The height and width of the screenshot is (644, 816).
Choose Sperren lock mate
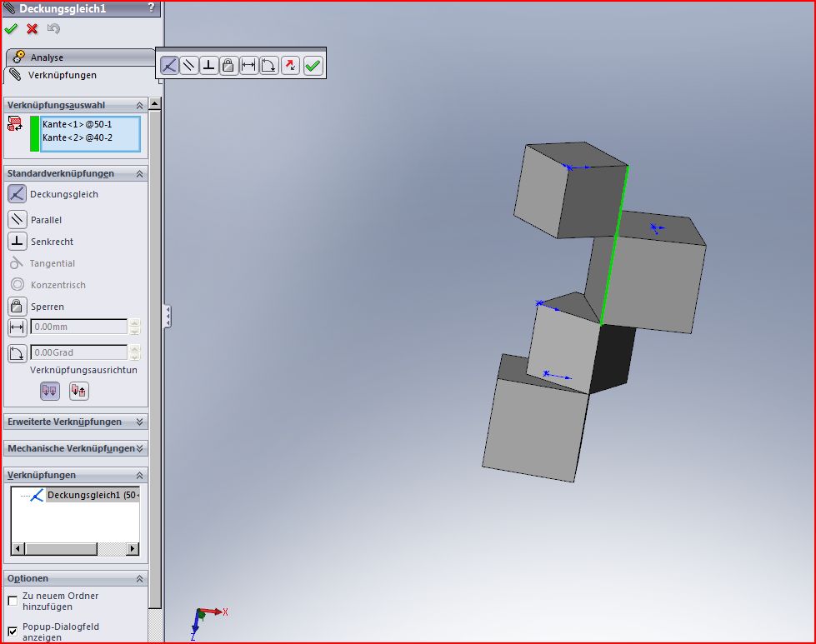pos(18,307)
